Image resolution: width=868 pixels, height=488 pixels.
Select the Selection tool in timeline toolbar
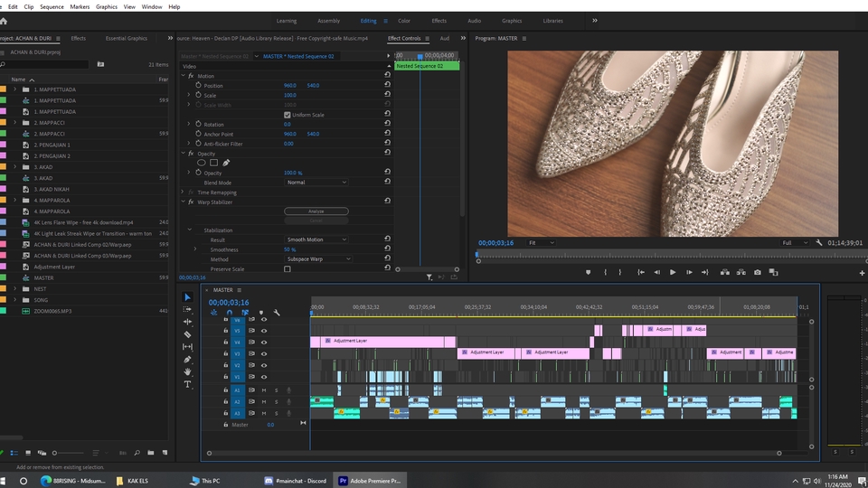pyautogui.click(x=187, y=297)
